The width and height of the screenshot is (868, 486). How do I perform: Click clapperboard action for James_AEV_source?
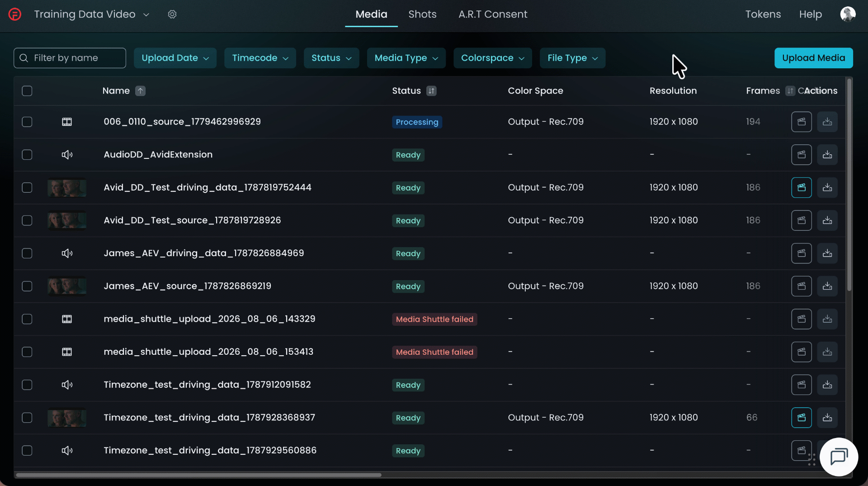click(802, 286)
